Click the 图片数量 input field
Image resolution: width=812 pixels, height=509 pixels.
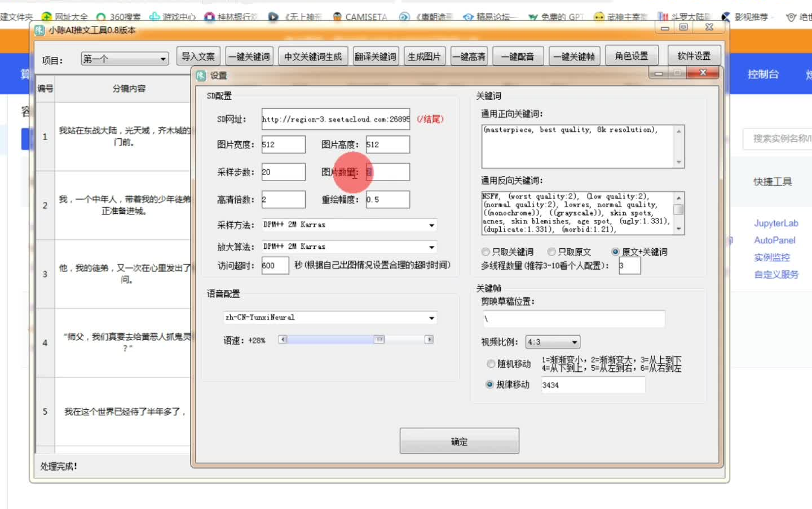(387, 172)
